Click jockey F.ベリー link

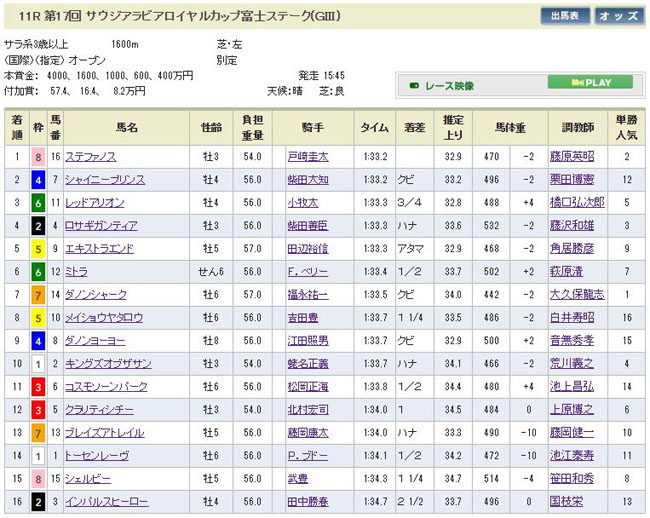click(x=307, y=272)
